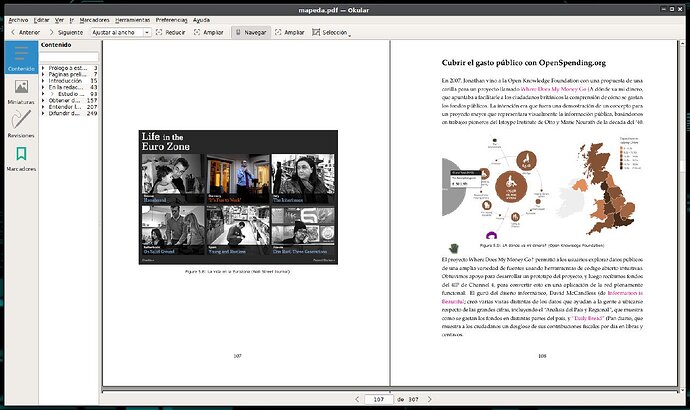Toggle the Ampliar zoom tool beside Navegar
Image resolution: width=690 pixels, height=410 pixels.
coord(290,32)
